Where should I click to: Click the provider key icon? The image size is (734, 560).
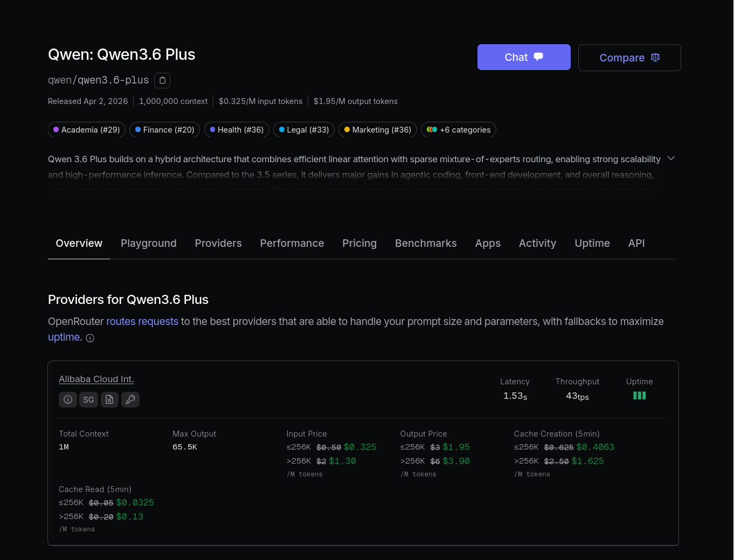(x=130, y=399)
